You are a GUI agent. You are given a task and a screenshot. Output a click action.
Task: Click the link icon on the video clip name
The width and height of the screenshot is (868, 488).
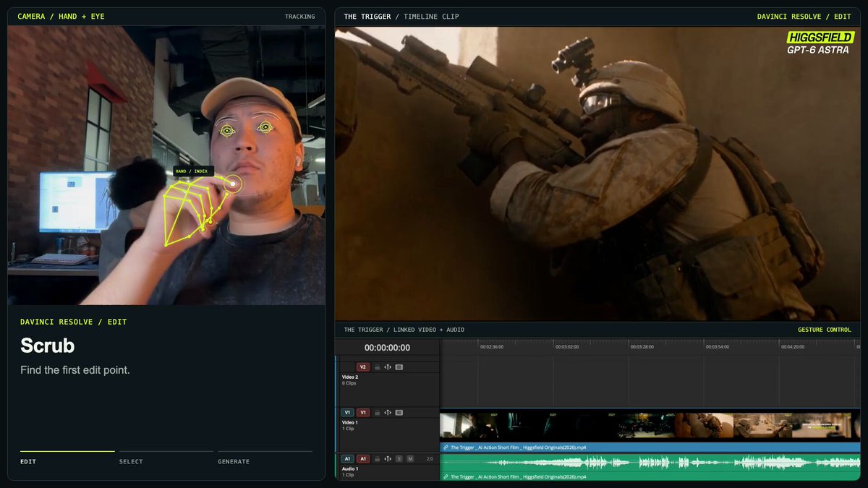[446, 448]
